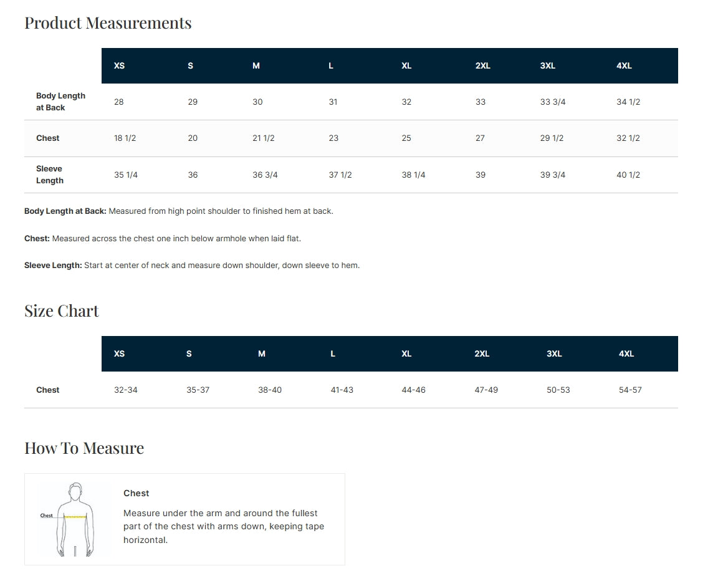The width and height of the screenshot is (728, 586).
Task: Click the Size Chart heading
Action: 61,310
